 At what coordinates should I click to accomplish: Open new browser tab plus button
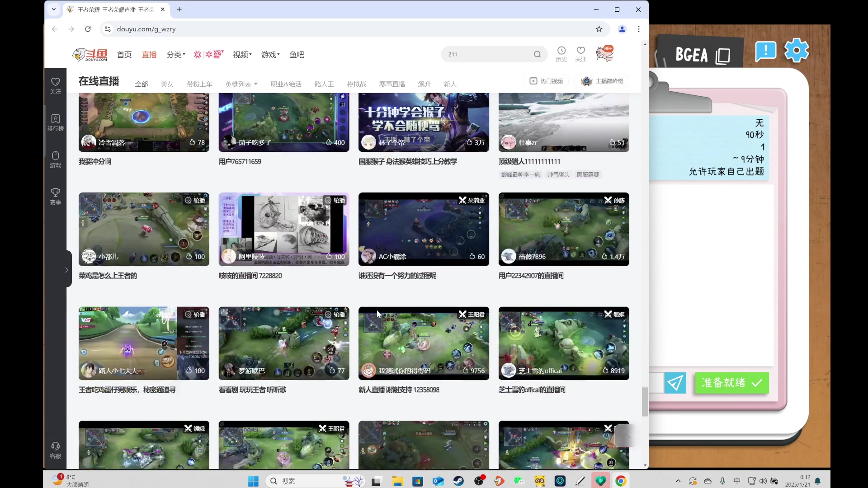click(x=179, y=9)
